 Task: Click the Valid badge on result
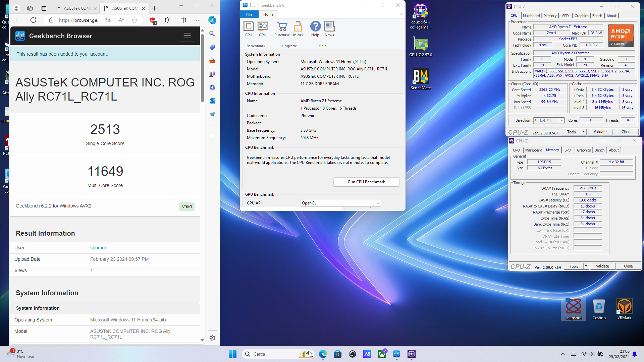187,206
